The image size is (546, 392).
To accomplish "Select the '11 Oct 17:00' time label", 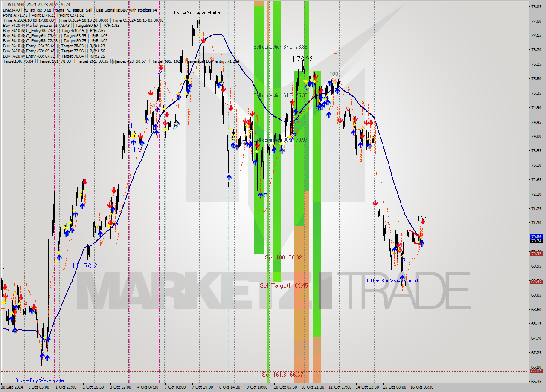I will (x=340, y=387).
